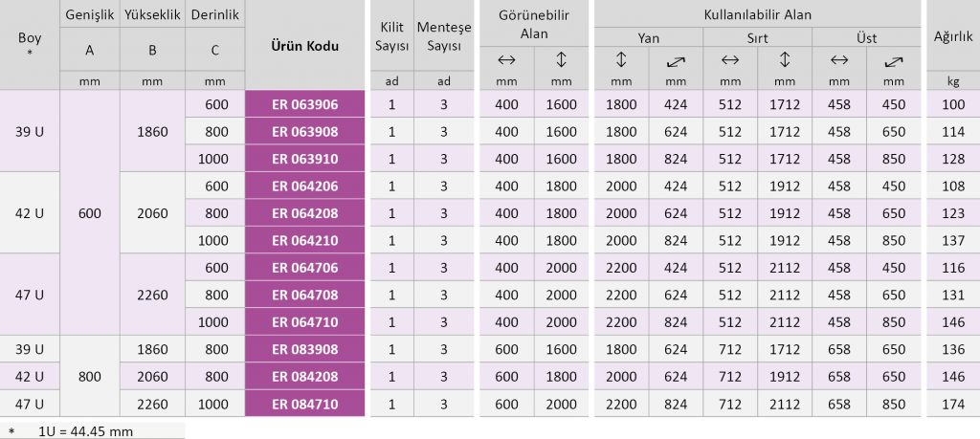980x439 pixels.
Task: Click the vertical arrow icon under Görünebilir Alan
Action: pyautogui.click(x=562, y=60)
